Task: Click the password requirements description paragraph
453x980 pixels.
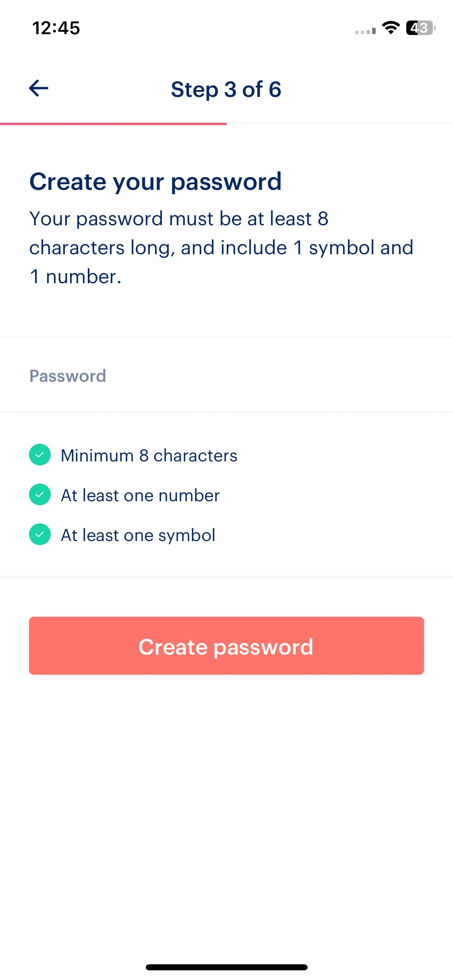Action: point(221,247)
